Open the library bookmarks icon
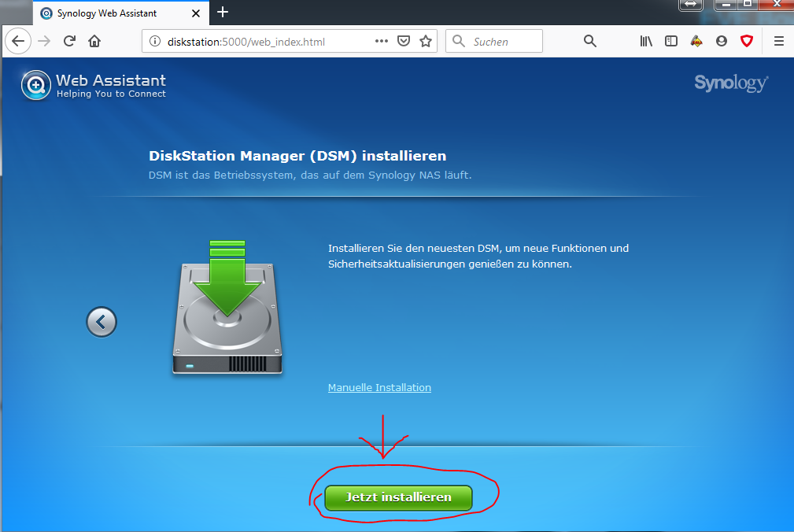The width and height of the screenshot is (794, 532). pos(646,42)
